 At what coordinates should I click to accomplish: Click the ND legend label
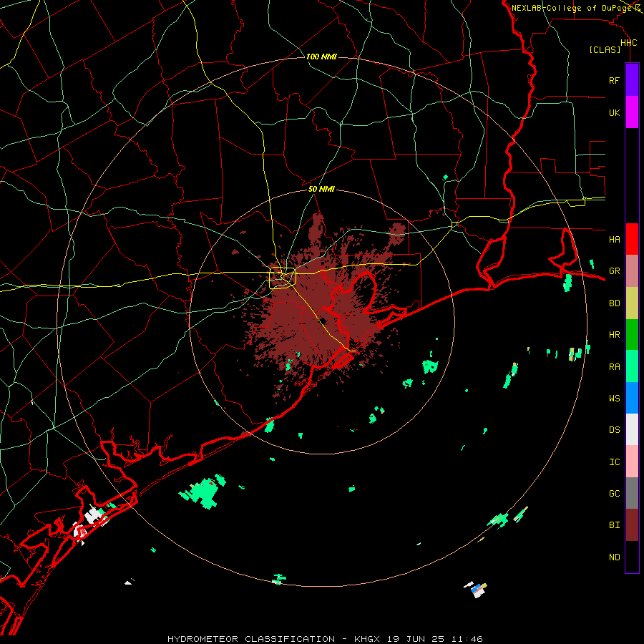coord(614,557)
